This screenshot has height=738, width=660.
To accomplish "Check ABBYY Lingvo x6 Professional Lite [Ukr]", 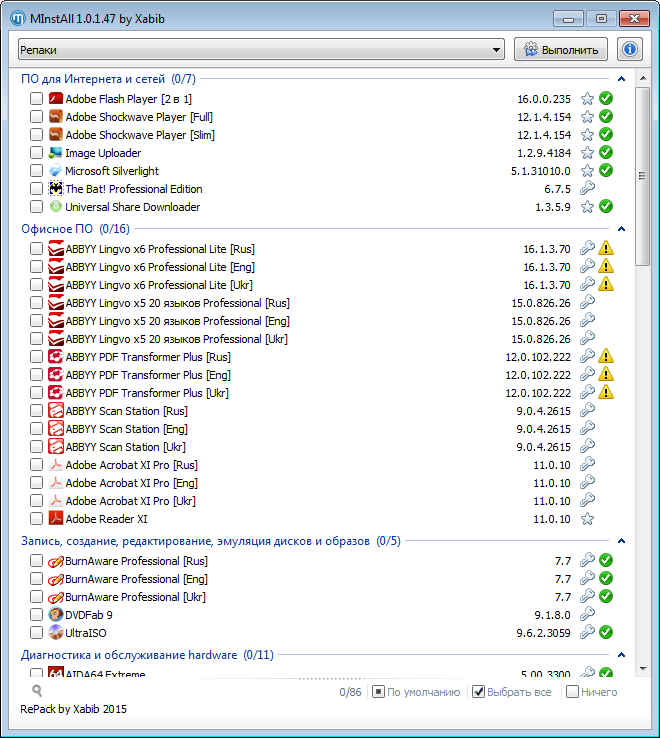I will [x=36, y=285].
